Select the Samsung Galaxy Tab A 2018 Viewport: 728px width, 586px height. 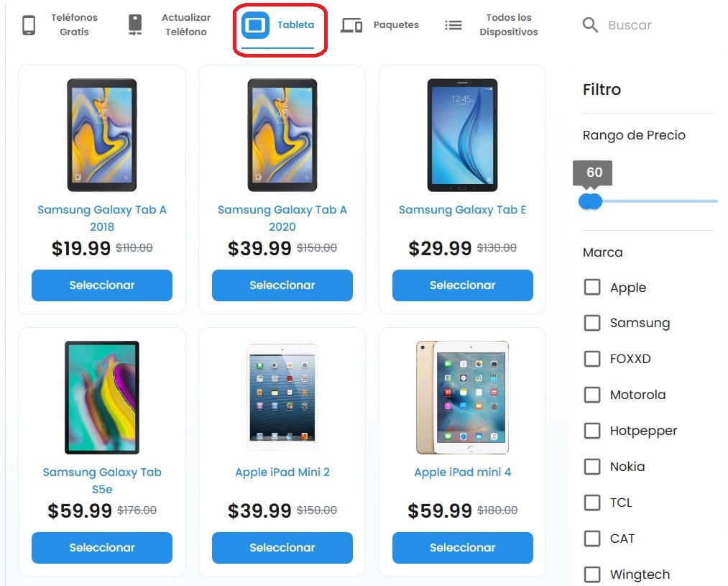pyautogui.click(x=102, y=285)
